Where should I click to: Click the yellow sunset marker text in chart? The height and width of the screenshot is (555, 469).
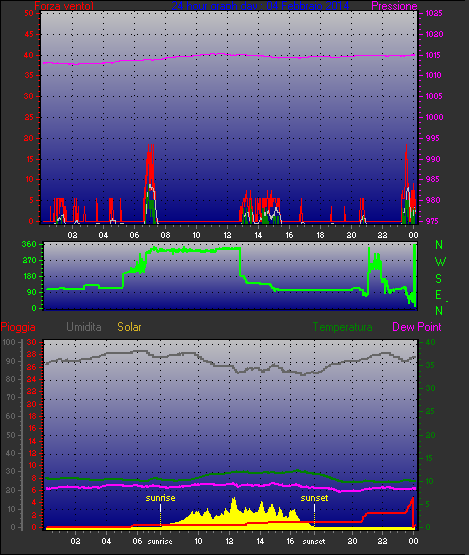coord(314,498)
